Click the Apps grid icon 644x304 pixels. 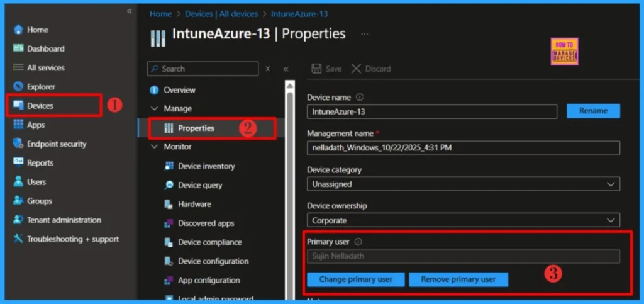pyautogui.click(x=18, y=125)
